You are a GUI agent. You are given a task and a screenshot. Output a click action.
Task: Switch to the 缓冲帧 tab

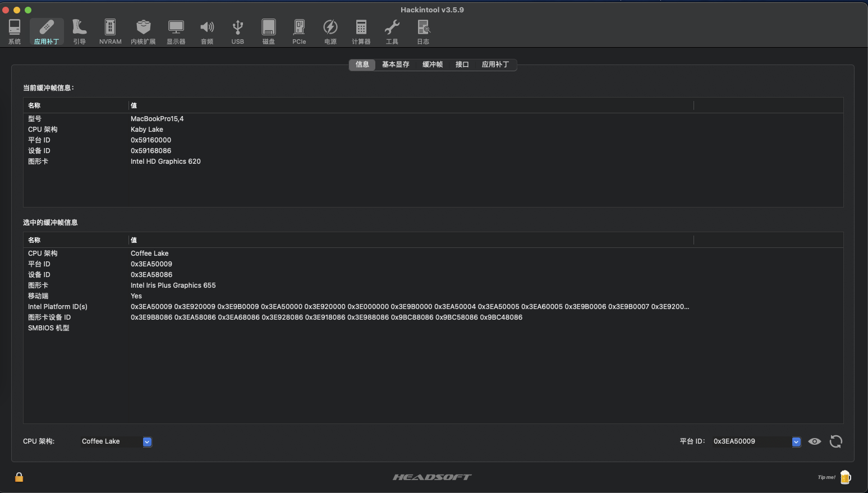(x=433, y=64)
